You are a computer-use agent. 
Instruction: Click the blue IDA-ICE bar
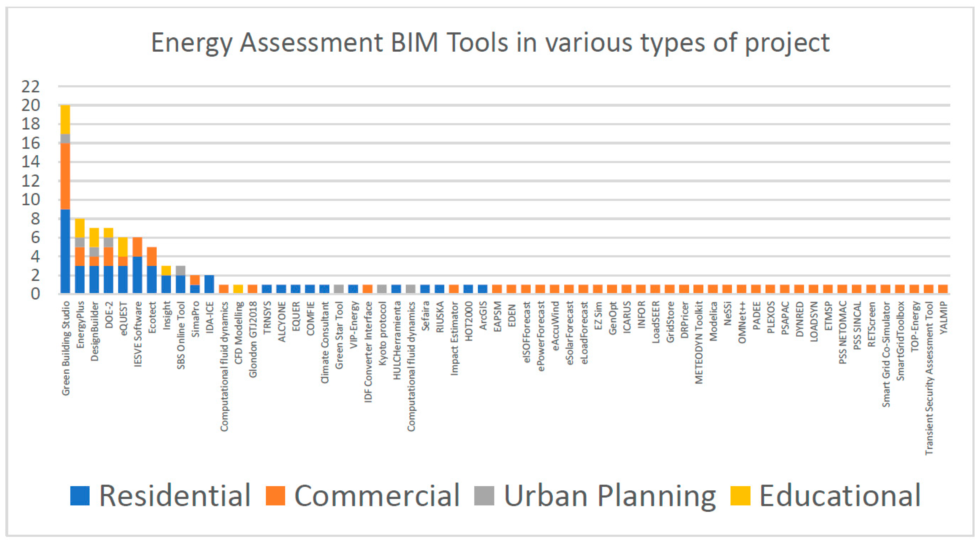(209, 284)
